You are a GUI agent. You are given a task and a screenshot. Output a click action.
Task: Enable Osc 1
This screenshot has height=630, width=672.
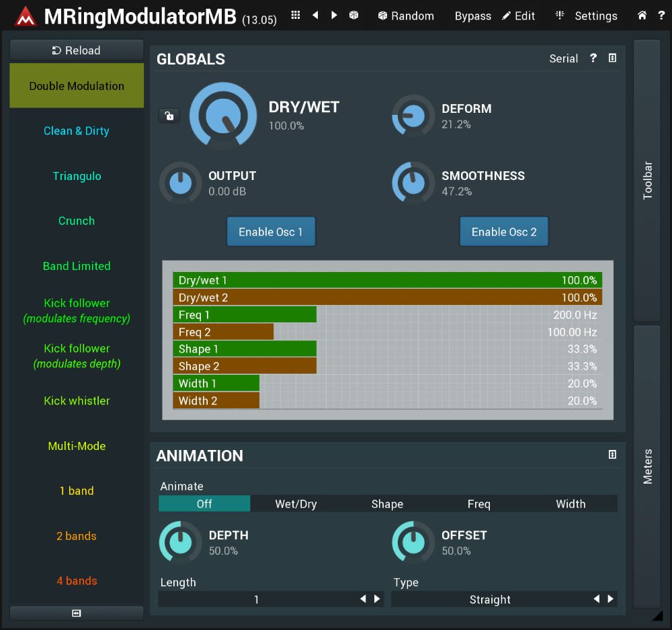(x=271, y=232)
